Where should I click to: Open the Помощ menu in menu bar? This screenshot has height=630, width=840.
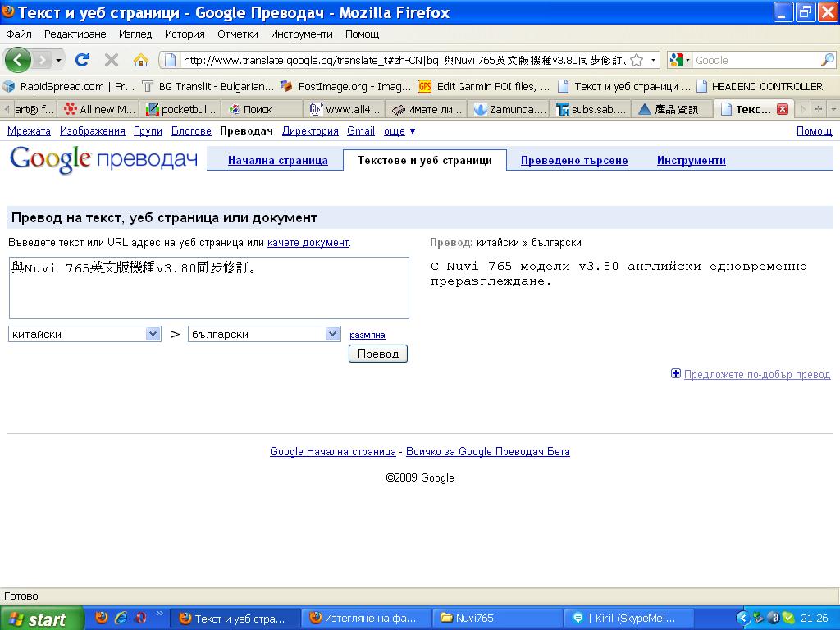pyautogui.click(x=362, y=34)
